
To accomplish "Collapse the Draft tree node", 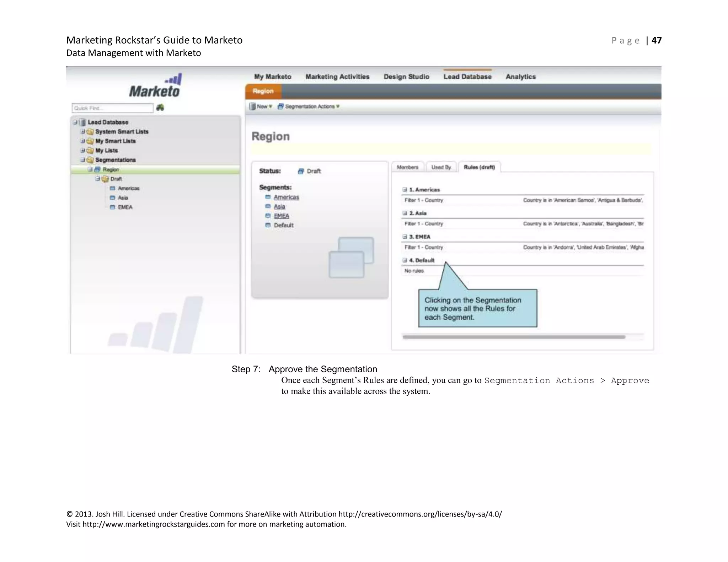I will (98, 179).
